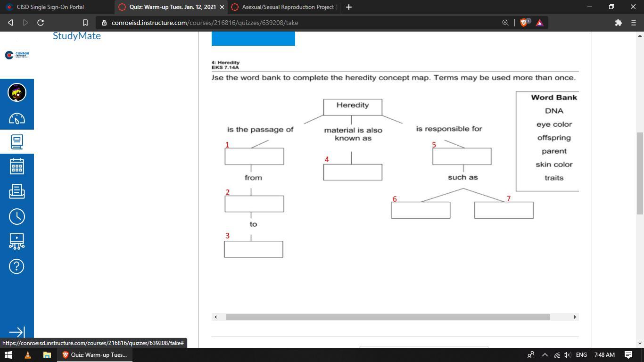Click the horizontal scrollbar right arrow
Viewport: 644px width, 362px height.
[575, 317]
